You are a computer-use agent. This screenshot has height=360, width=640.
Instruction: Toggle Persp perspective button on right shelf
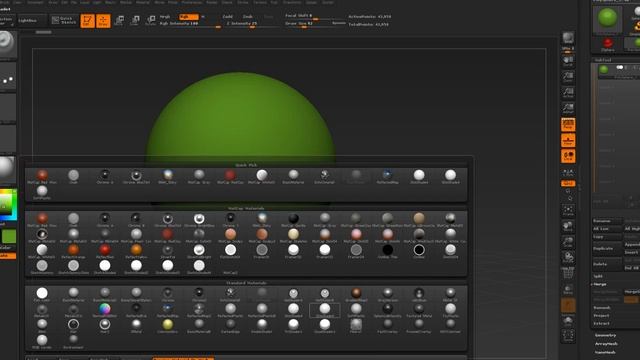click(x=568, y=124)
